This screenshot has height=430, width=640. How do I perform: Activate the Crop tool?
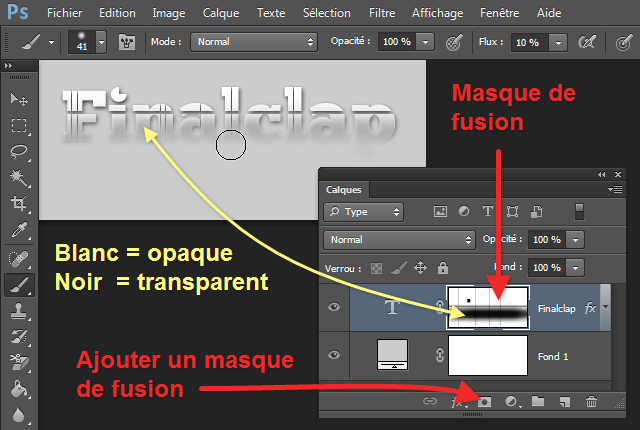(x=18, y=204)
